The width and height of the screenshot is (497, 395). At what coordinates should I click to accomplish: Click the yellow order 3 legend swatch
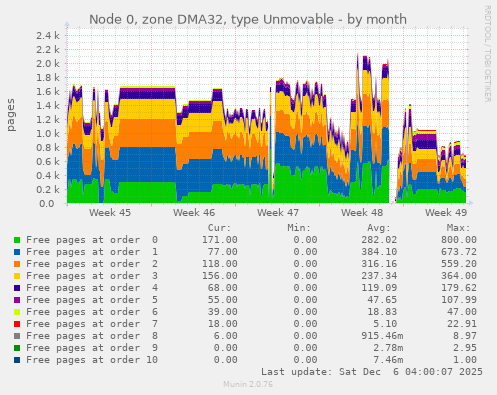pyautogui.click(x=17, y=276)
